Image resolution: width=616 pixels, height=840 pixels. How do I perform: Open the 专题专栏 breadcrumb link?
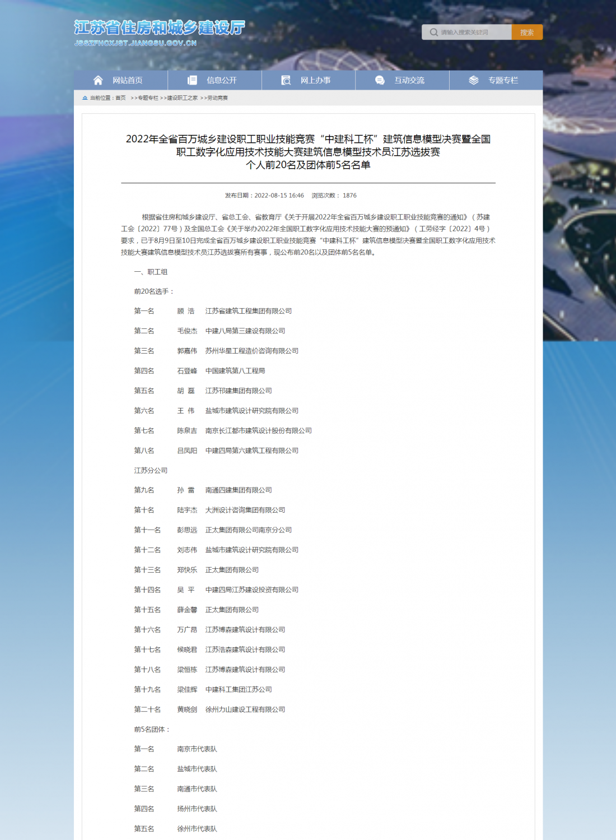point(148,98)
